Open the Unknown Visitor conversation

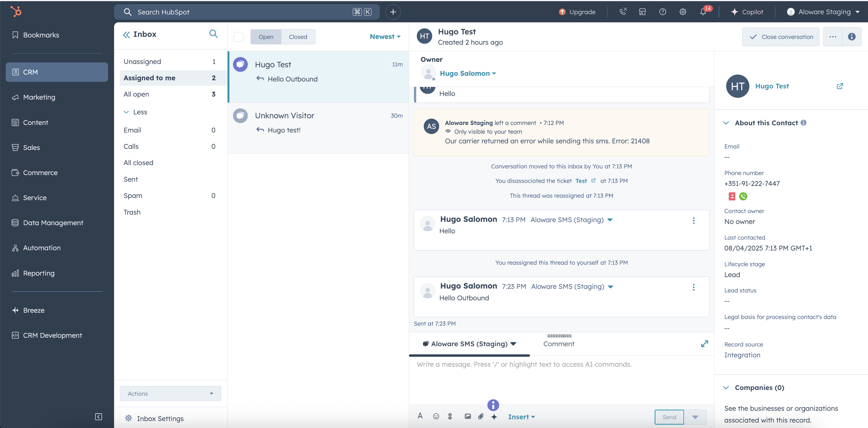(318, 128)
